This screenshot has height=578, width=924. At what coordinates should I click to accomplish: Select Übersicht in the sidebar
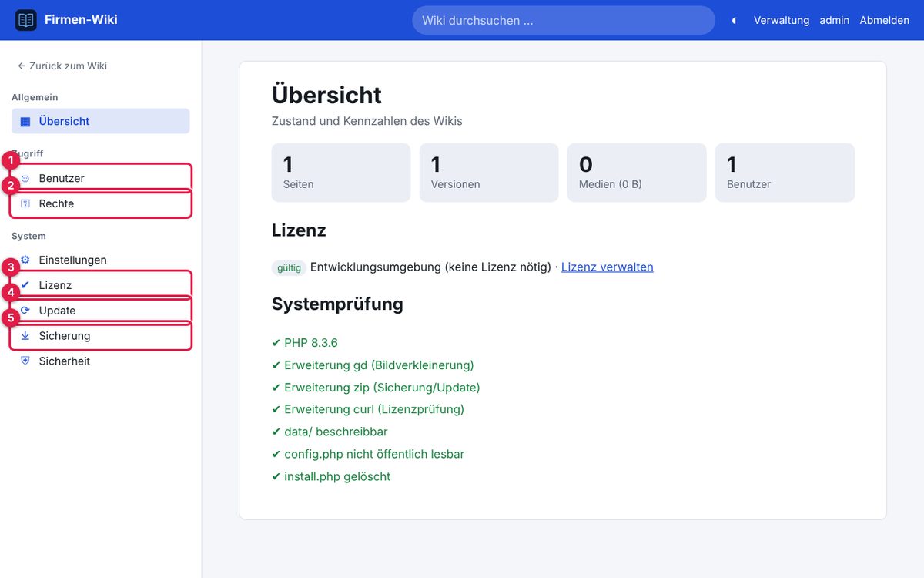click(x=101, y=121)
